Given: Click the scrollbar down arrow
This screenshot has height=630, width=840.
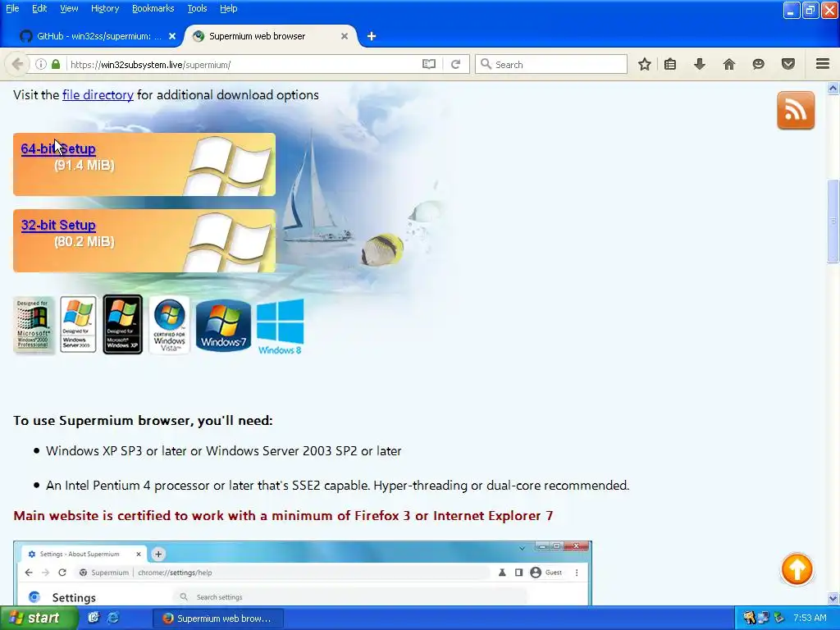Looking at the screenshot, I should [833, 598].
